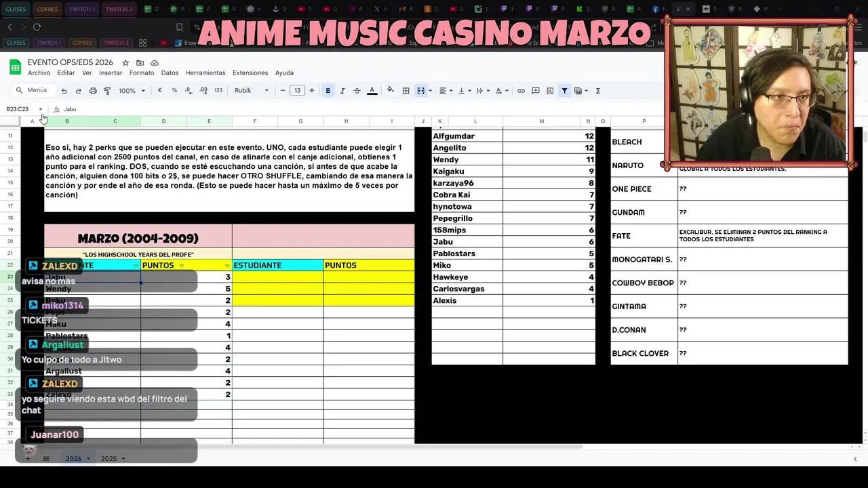Click the browser Reload button
Image resolution: width=868 pixels, height=488 pixels.
(37, 27)
